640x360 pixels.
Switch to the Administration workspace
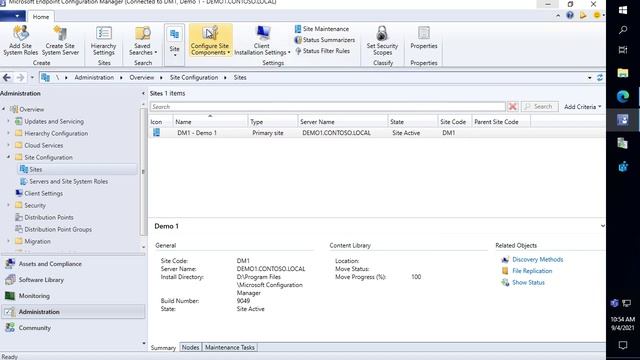(x=73, y=312)
